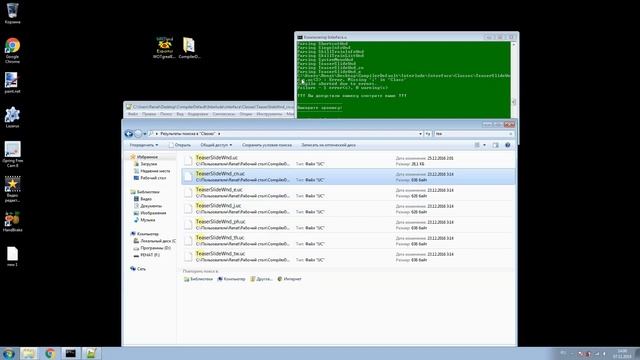Open the Видео library
The image size is (640, 360).
[x=143, y=199]
